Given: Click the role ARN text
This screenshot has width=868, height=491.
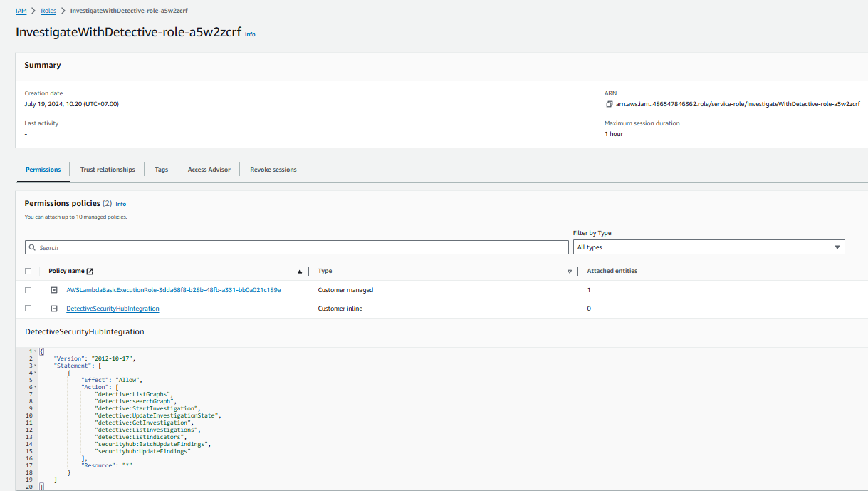Looking at the screenshot, I should point(738,104).
